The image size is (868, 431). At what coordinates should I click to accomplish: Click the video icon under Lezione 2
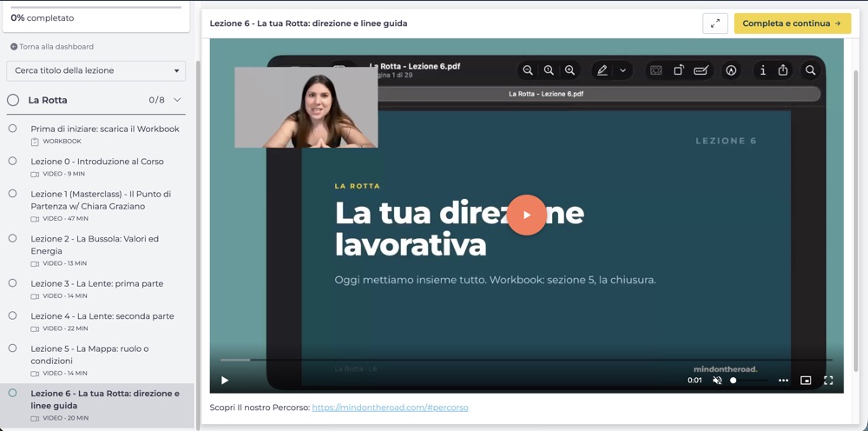point(35,263)
